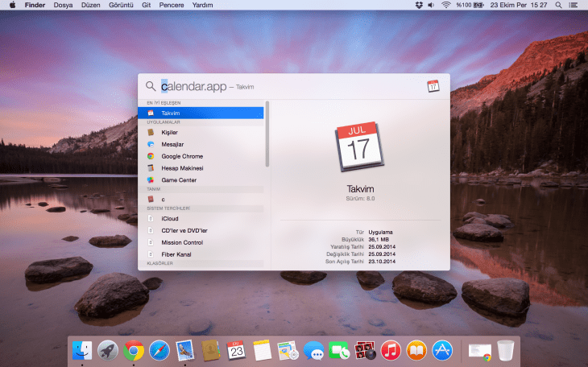Open FaceTime green icon in Dock
This screenshot has width=588, height=367.
click(x=339, y=351)
